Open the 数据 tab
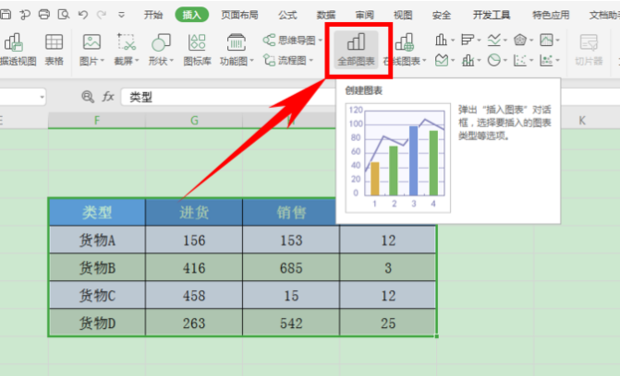The height and width of the screenshot is (376, 620). click(326, 15)
